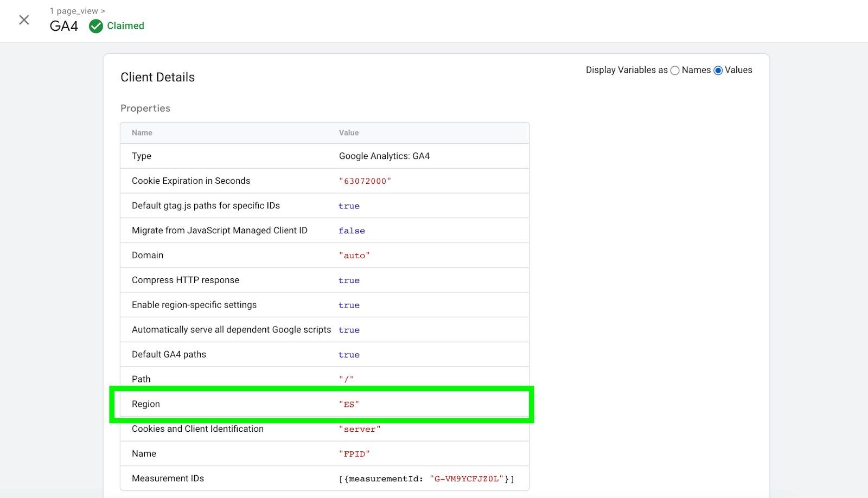868x498 pixels.
Task: Click 'Automatically serve all dependent Google scripts'
Action: pyautogui.click(x=231, y=330)
